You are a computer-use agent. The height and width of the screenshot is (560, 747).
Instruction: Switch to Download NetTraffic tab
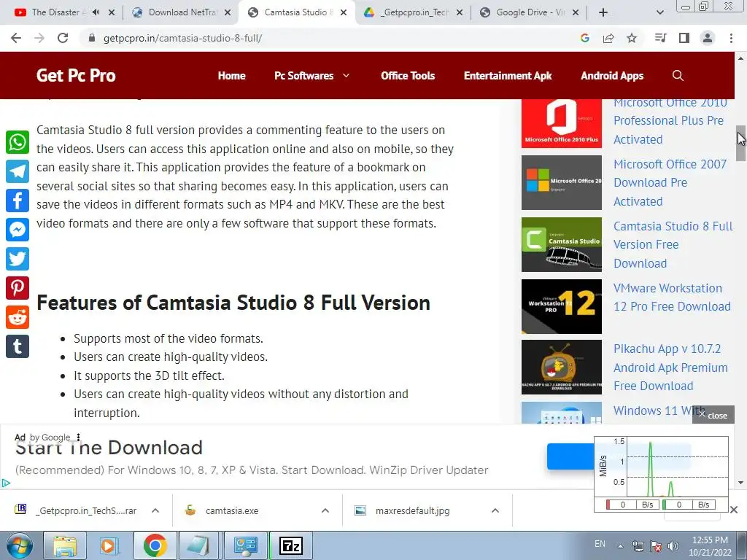[x=183, y=12]
